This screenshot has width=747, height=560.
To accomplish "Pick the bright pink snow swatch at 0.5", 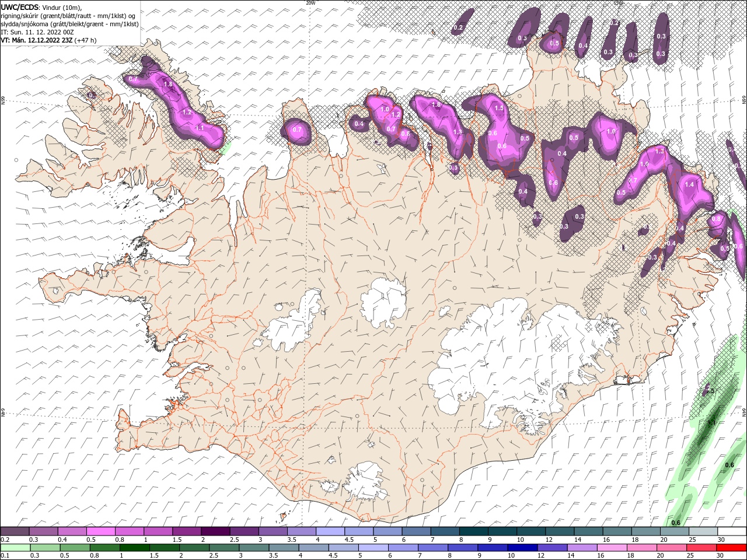I will pyautogui.click(x=100, y=531).
